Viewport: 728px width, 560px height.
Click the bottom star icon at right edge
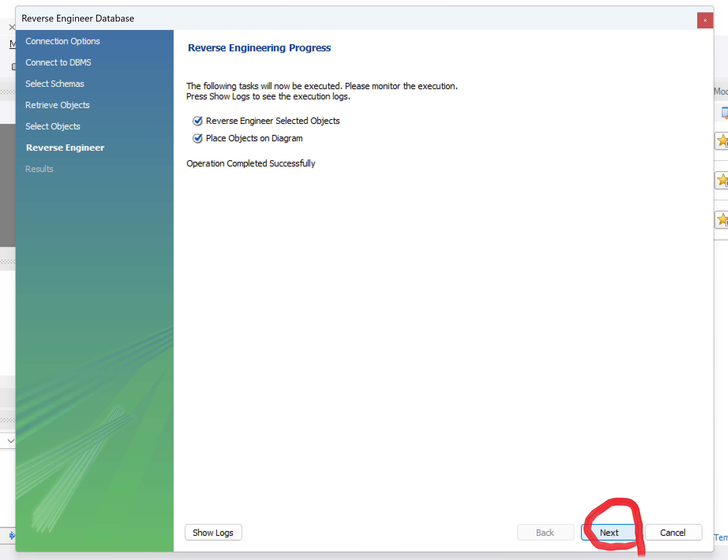(722, 219)
